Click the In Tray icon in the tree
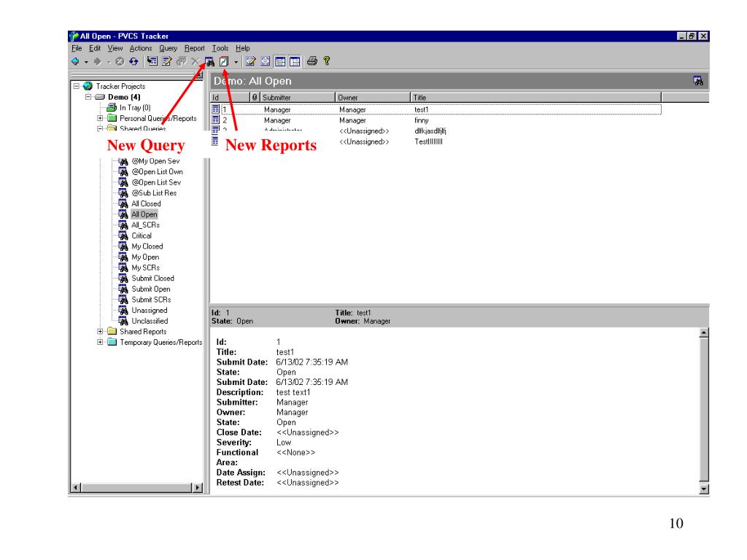 click(112, 108)
